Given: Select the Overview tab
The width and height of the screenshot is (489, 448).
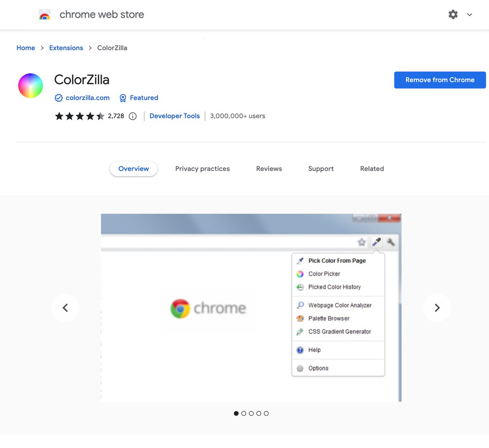Looking at the screenshot, I should [134, 169].
